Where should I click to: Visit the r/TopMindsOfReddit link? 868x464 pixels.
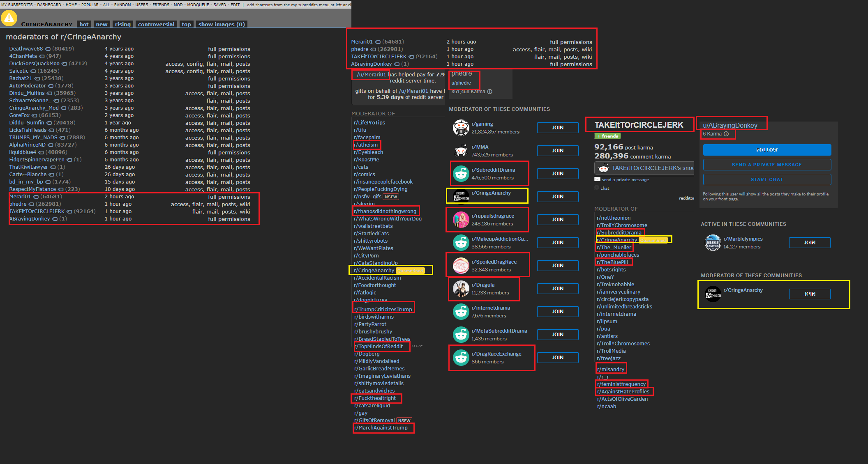pyautogui.click(x=379, y=346)
